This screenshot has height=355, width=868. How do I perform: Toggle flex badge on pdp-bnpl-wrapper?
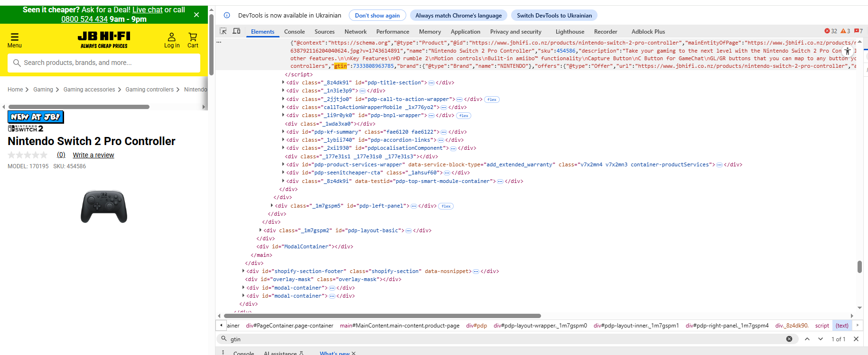pos(464,116)
